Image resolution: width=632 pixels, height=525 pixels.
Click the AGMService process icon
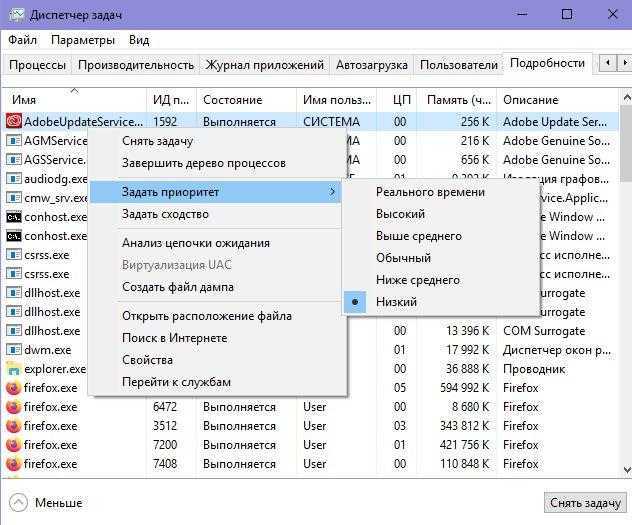[x=13, y=141]
